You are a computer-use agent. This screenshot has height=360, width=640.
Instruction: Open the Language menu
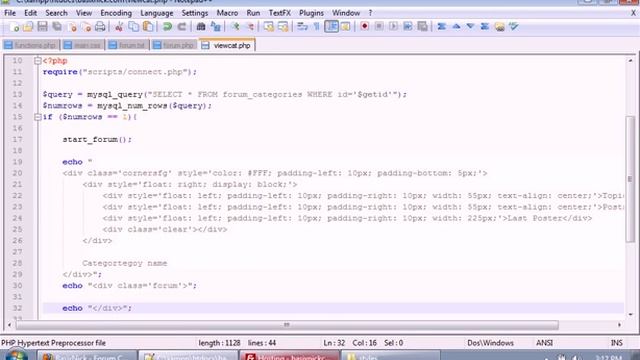(157, 13)
